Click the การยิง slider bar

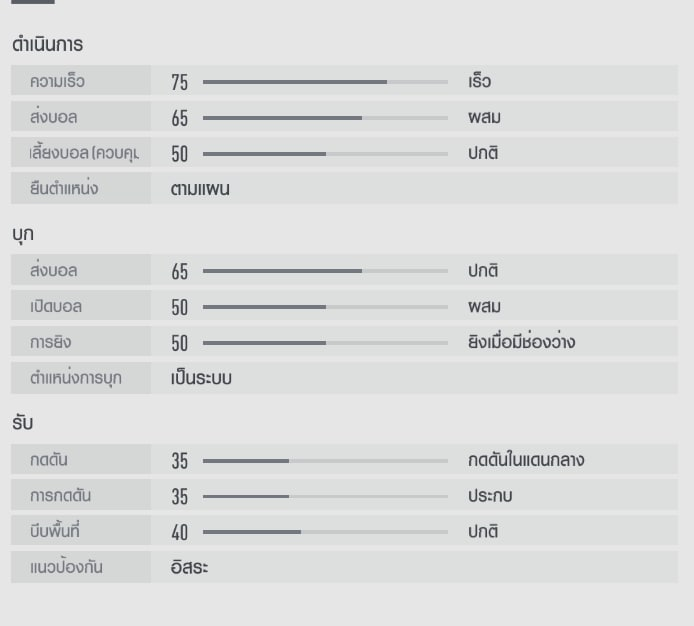coord(325,343)
